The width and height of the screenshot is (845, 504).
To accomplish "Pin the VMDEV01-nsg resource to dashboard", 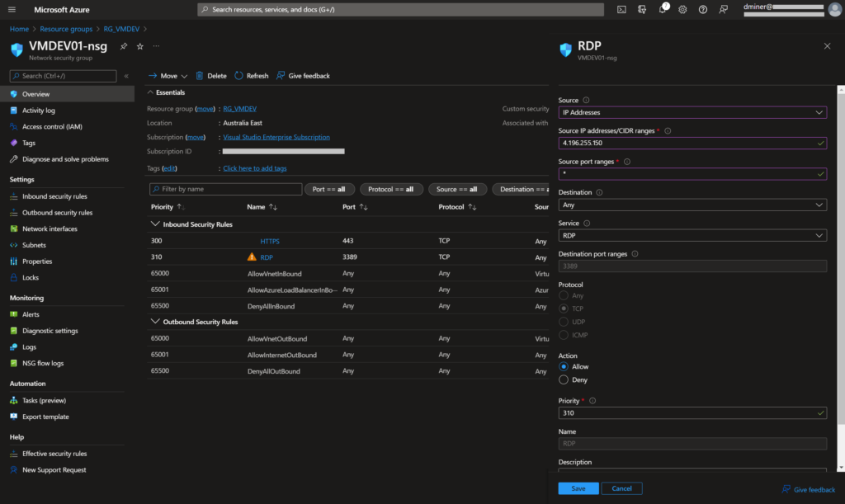I will [x=124, y=46].
